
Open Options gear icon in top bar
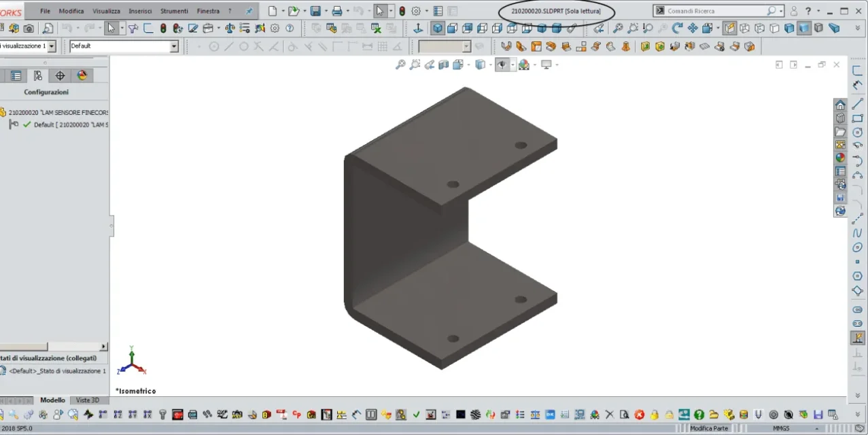pos(416,11)
